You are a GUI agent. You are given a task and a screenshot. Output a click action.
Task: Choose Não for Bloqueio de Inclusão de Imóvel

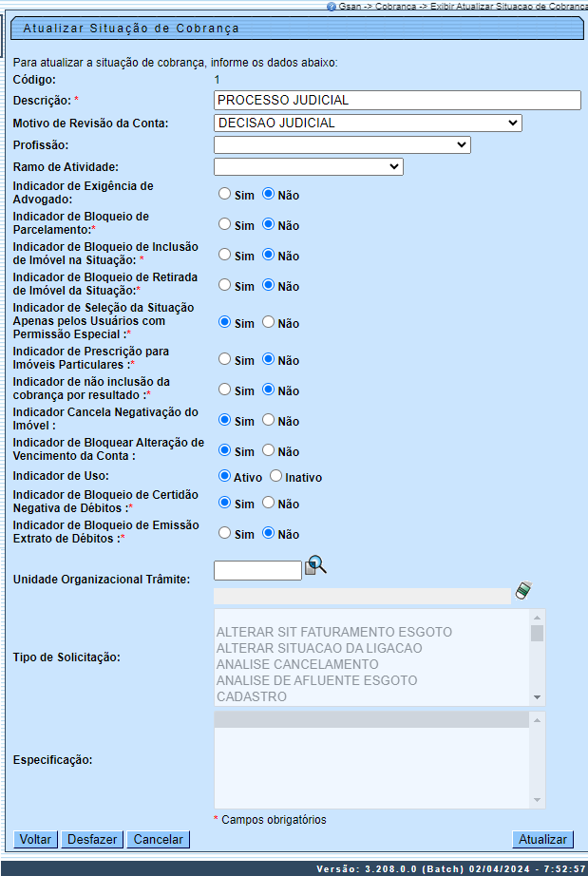point(269,255)
